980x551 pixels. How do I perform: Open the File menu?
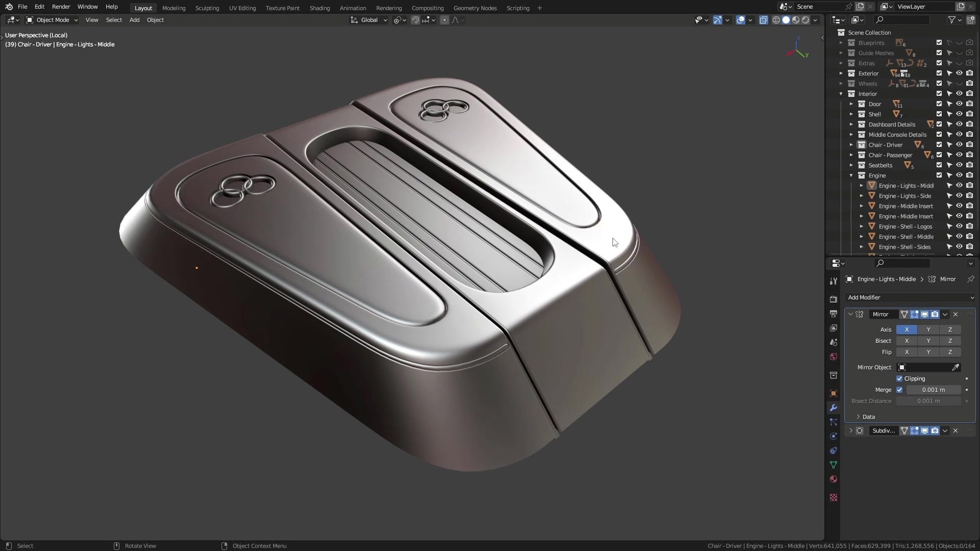click(x=22, y=7)
